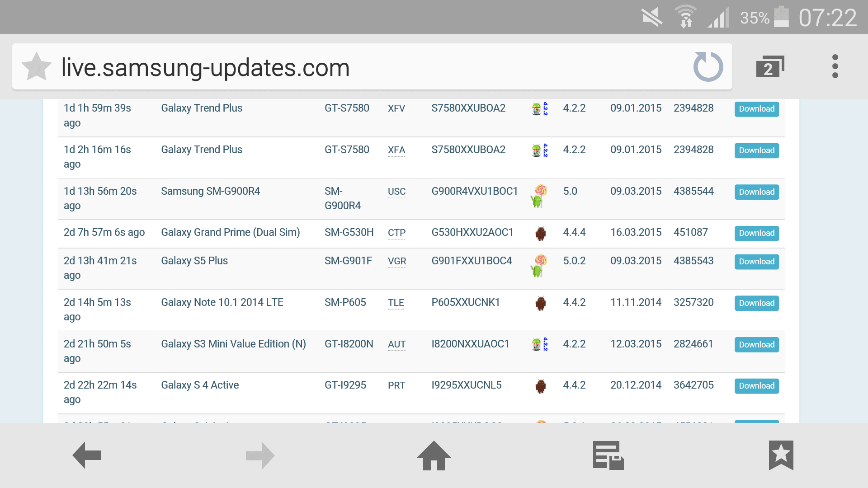The width and height of the screenshot is (868, 488).
Task: Download Galaxy Note 10.1 2014 LTE firmware
Action: coord(757,303)
